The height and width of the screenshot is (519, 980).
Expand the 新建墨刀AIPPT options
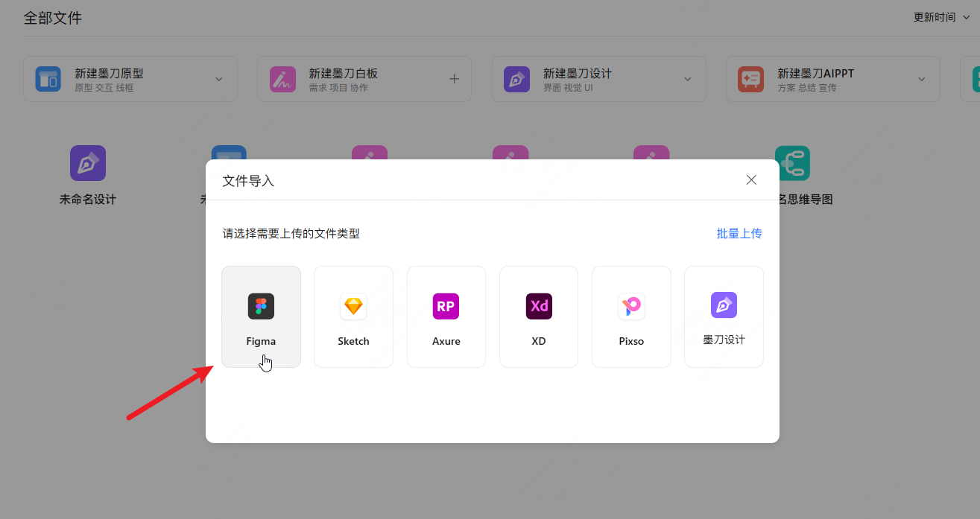coord(921,78)
